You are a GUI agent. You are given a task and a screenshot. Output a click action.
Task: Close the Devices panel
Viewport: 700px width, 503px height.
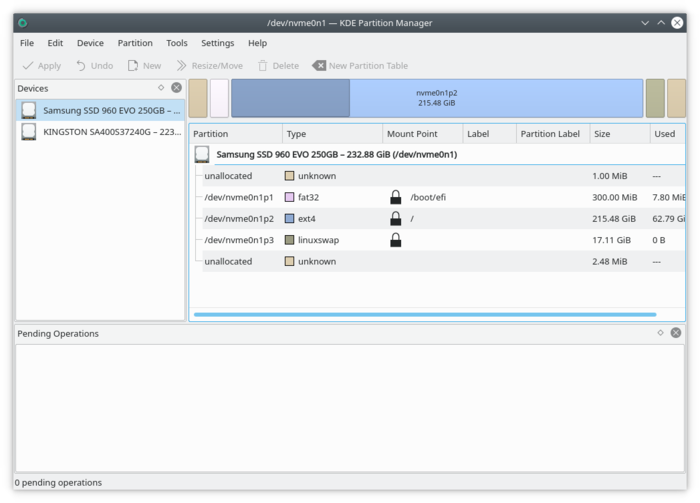point(176,88)
